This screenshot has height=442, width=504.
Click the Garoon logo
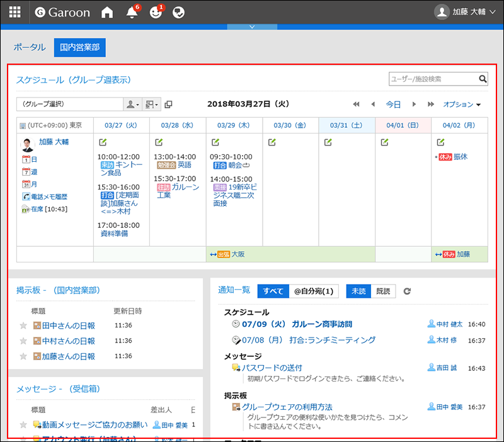click(62, 12)
